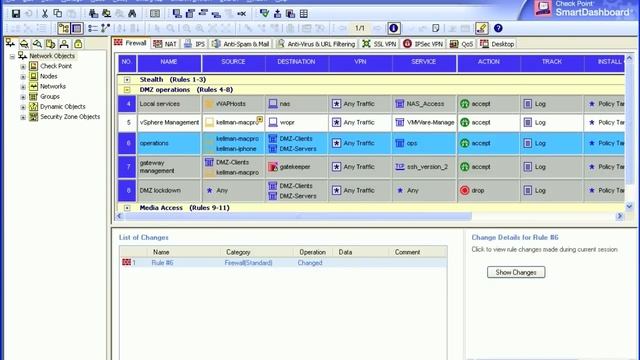
Task: Click the blue Help question mark icon
Action: [498, 28]
